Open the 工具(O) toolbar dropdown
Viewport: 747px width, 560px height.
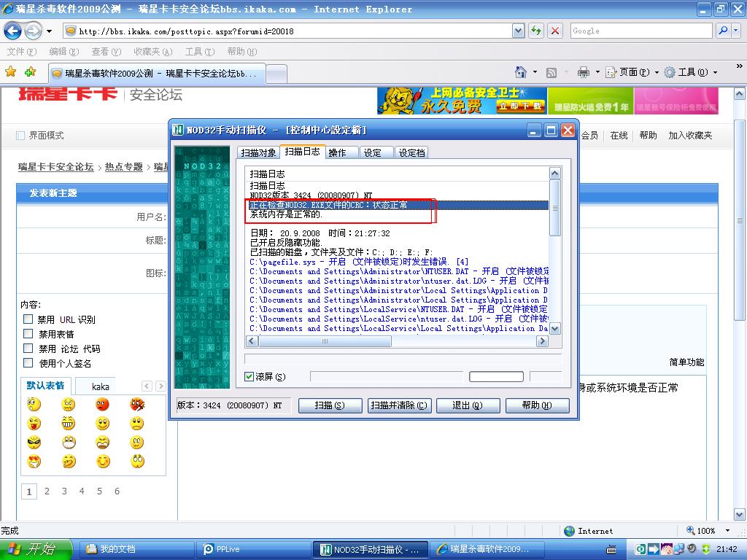[x=690, y=72]
